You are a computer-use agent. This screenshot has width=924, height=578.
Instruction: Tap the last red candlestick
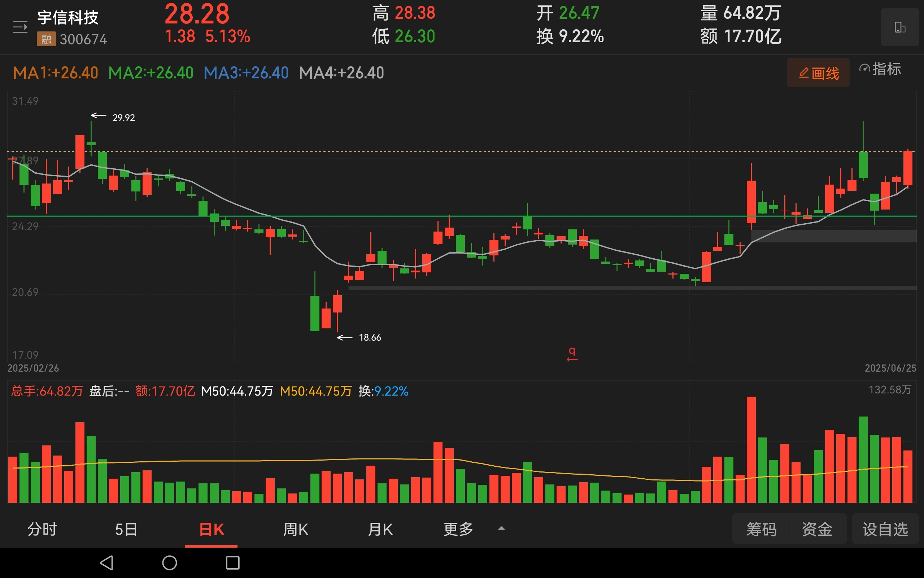[x=908, y=168]
